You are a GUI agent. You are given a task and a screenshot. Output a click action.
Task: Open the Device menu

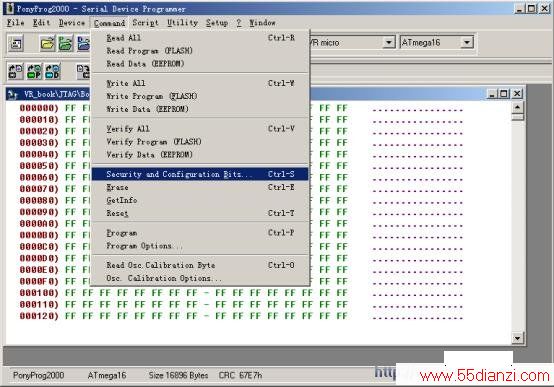coord(72,23)
